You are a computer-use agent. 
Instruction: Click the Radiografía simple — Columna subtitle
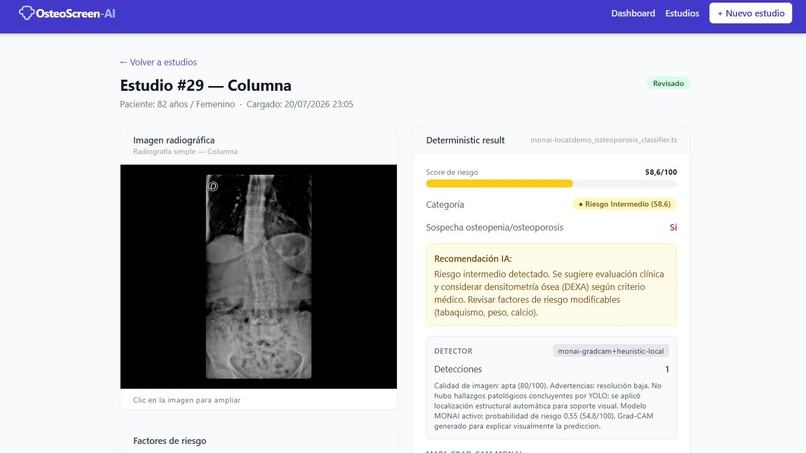tap(185, 152)
